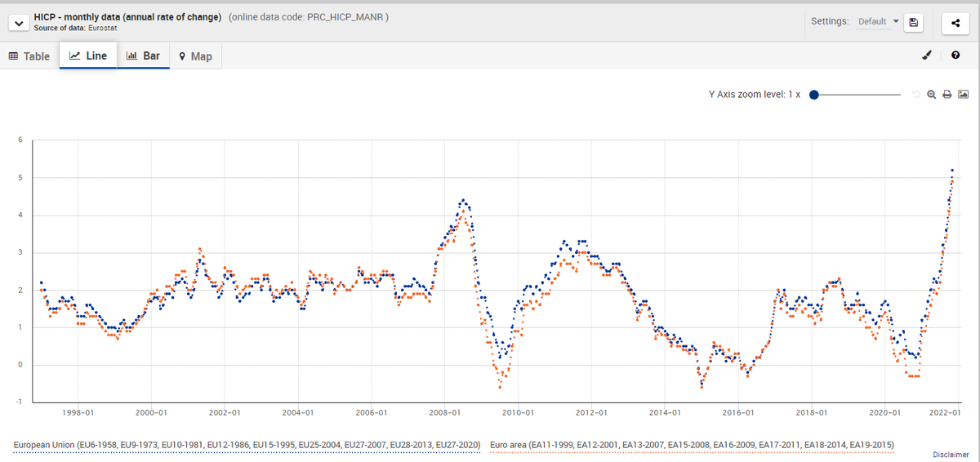Switch to the Table tab
980x462 pixels.
tap(29, 56)
